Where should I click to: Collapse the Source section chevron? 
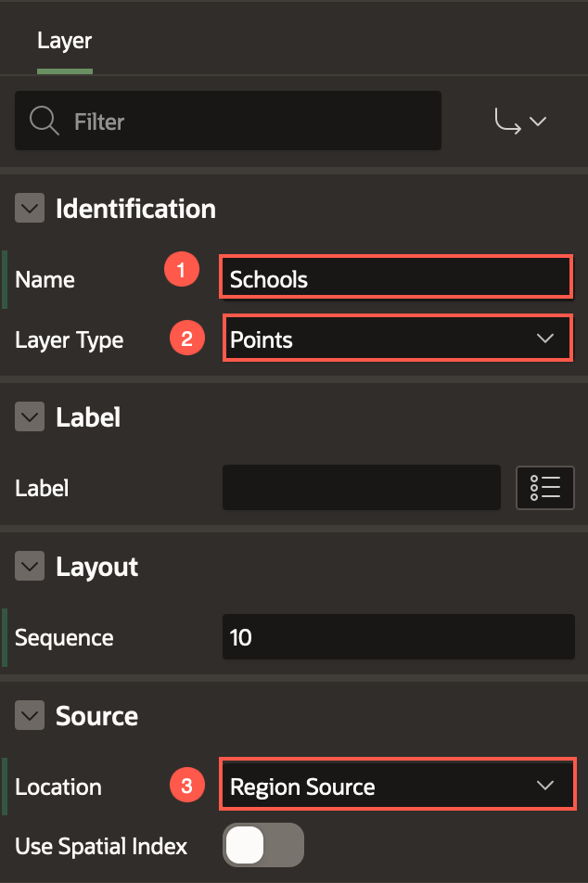pyautogui.click(x=30, y=716)
